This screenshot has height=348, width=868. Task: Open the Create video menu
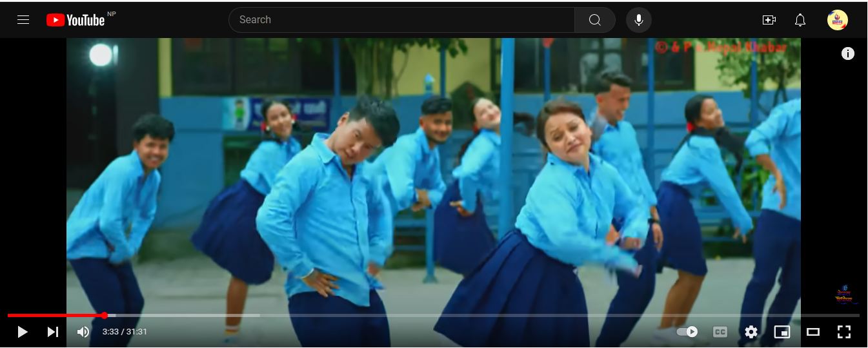tap(769, 20)
